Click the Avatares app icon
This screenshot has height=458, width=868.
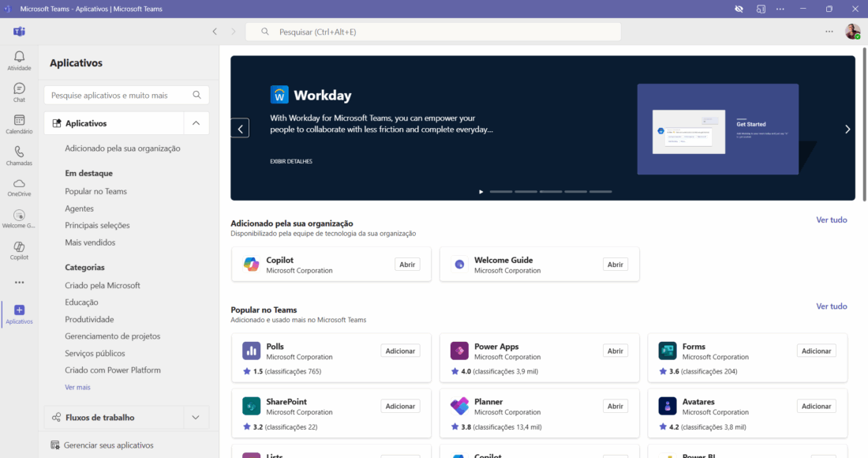point(668,406)
